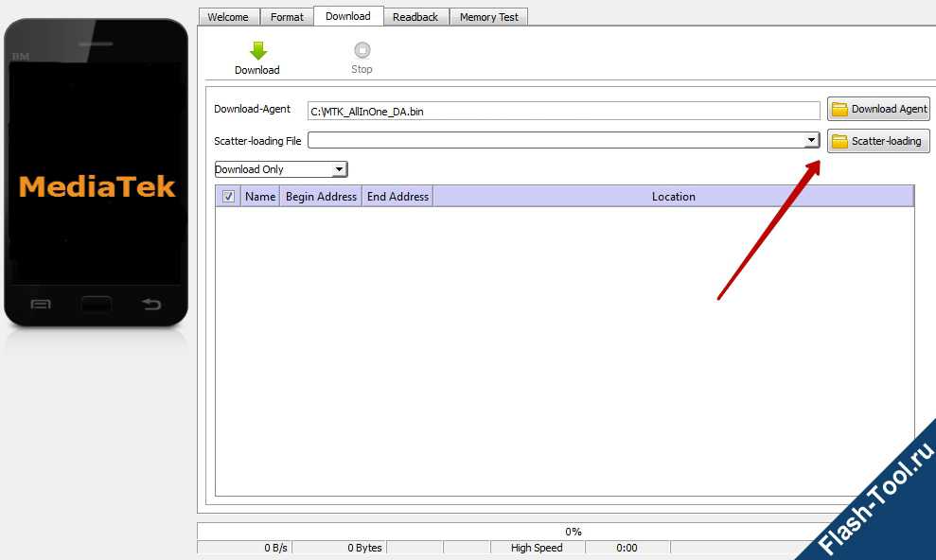This screenshot has width=936, height=560.
Task: Open the Format tab
Action: (287, 17)
